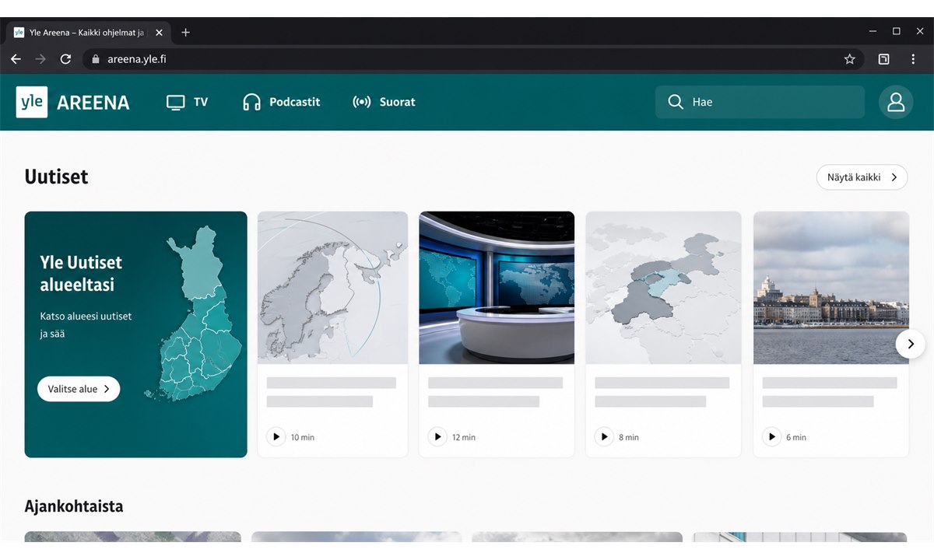Click the live broadcast signal icon
This screenshot has width=934, height=560.
[x=361, y=102]
